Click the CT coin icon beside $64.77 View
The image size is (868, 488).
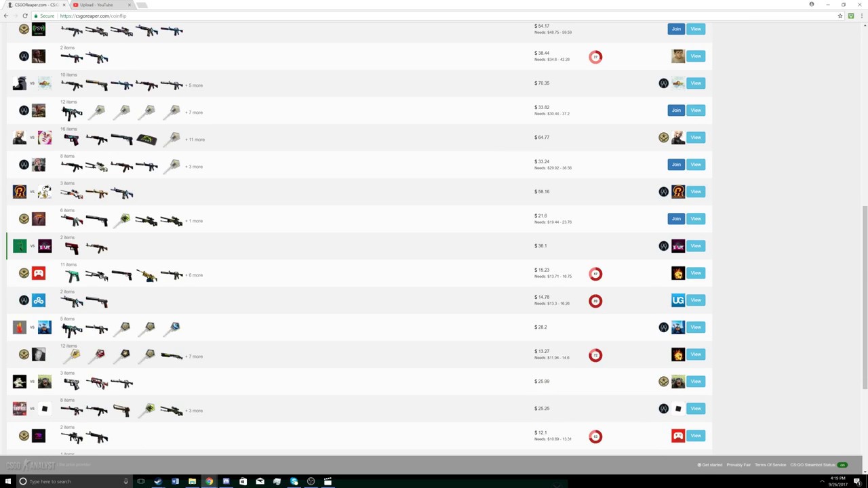click(663, 138)
